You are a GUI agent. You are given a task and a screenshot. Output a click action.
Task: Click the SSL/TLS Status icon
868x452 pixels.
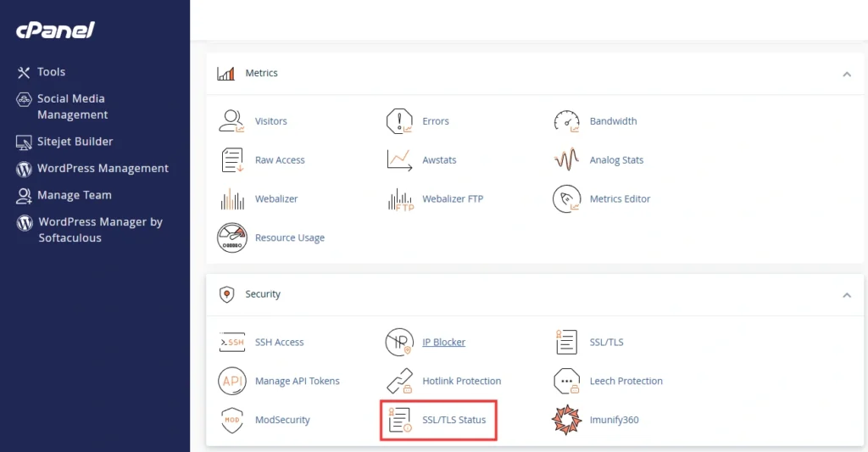[399, 420]
